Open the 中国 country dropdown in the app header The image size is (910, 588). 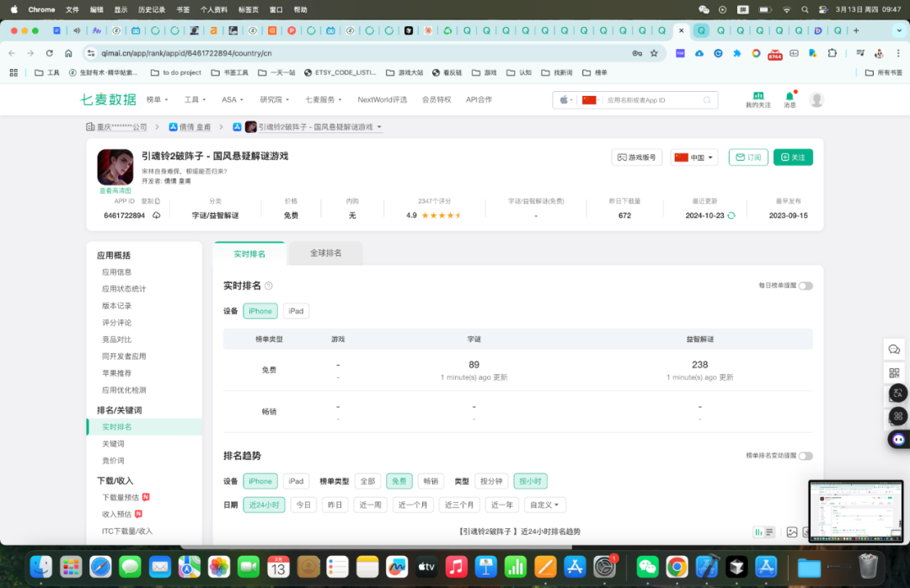[694, 158]
